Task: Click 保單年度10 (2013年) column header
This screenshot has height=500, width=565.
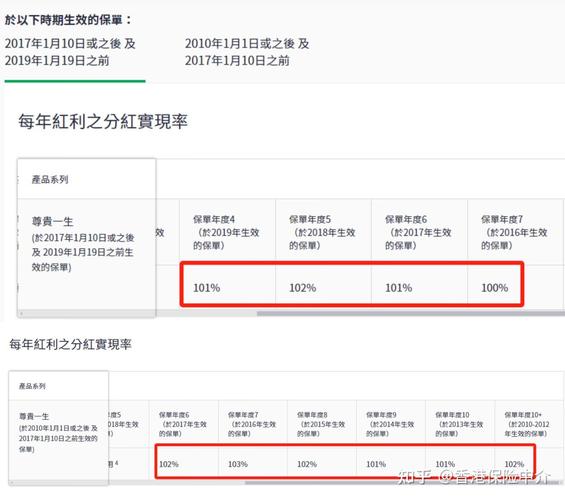Action: click(x=459, y=424)
